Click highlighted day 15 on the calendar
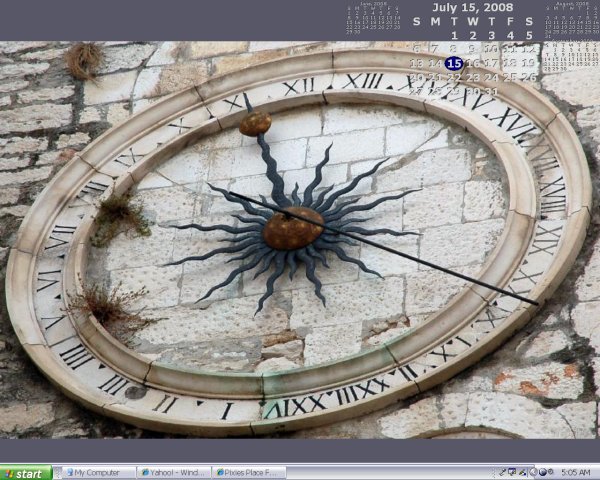Screen dimensions: 600x480 453,63
